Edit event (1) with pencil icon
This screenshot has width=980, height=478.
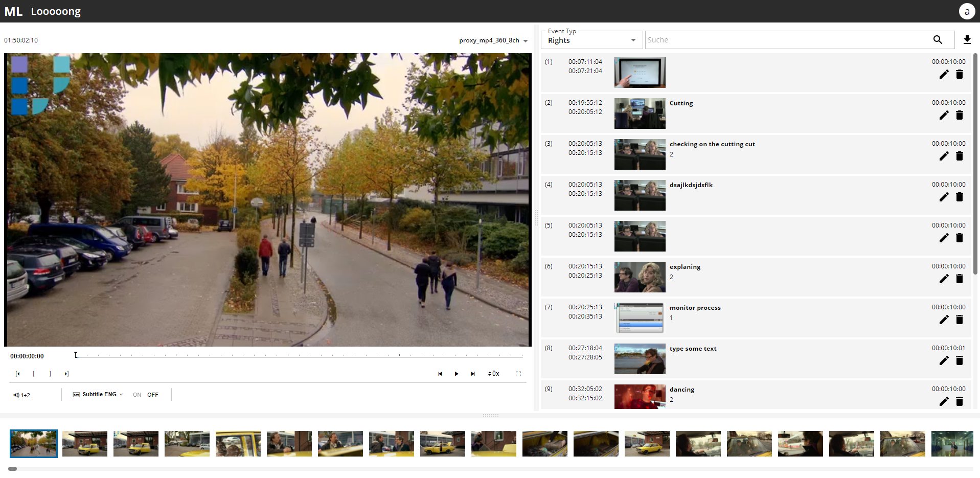coord(944,74)
